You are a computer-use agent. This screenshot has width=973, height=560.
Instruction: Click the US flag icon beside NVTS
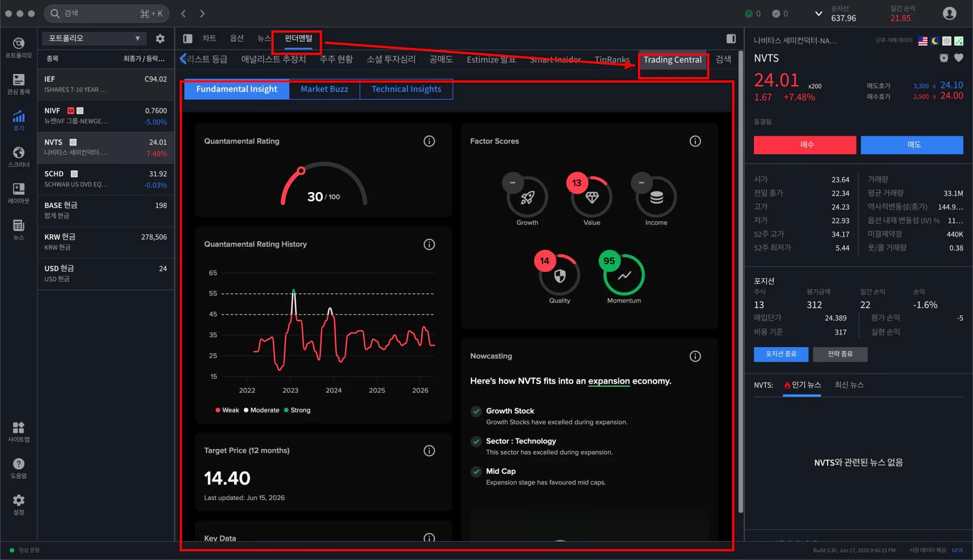pos(923,41)
